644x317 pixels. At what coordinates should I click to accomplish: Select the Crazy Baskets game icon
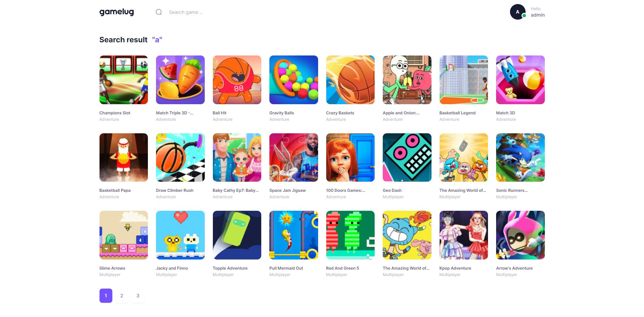point(350,80)
